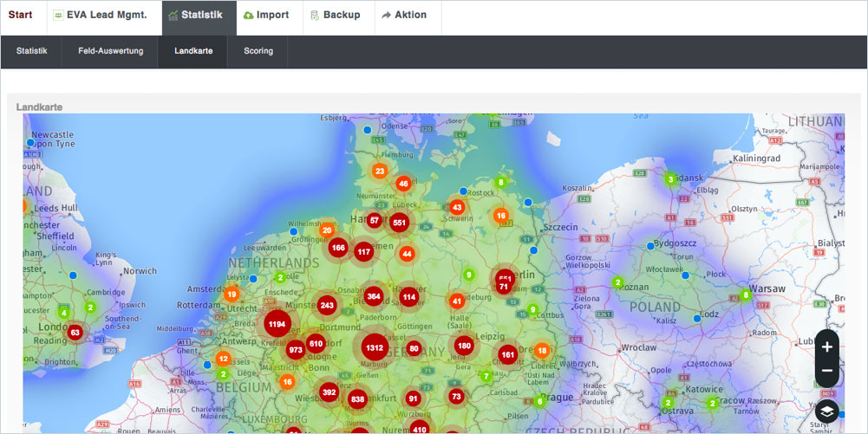Zoom out with the map minus button
Image resolution: width=868 pixels, height=434 pixels.
pos(826,371)
